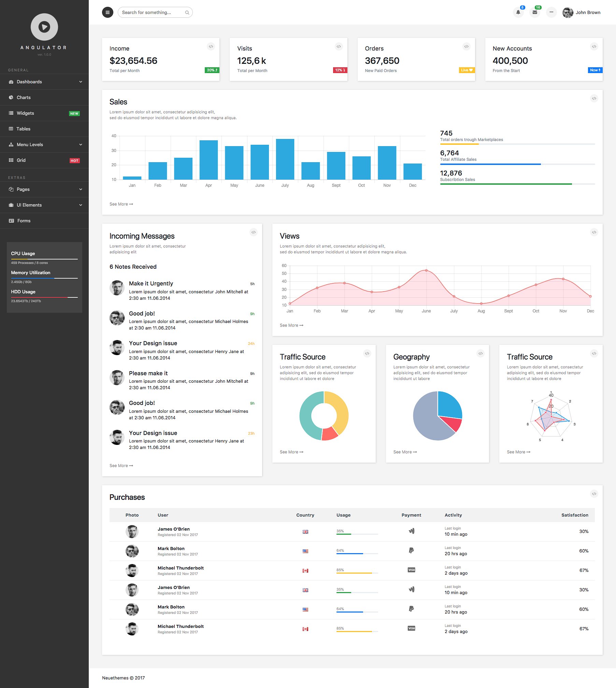This screenshot has width=616, height=688.
Task: Click See More under radar Traffic Source
Action: click(x=518, y=452)
